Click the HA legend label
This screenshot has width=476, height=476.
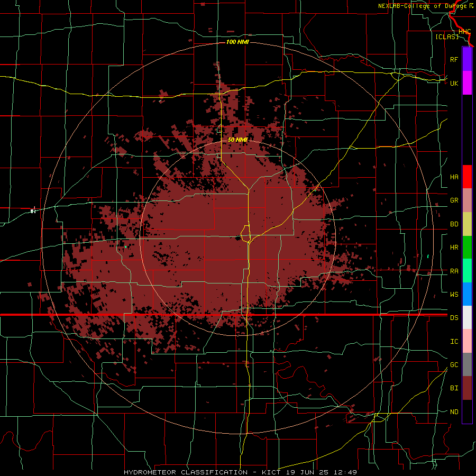[x=454, y=177]
